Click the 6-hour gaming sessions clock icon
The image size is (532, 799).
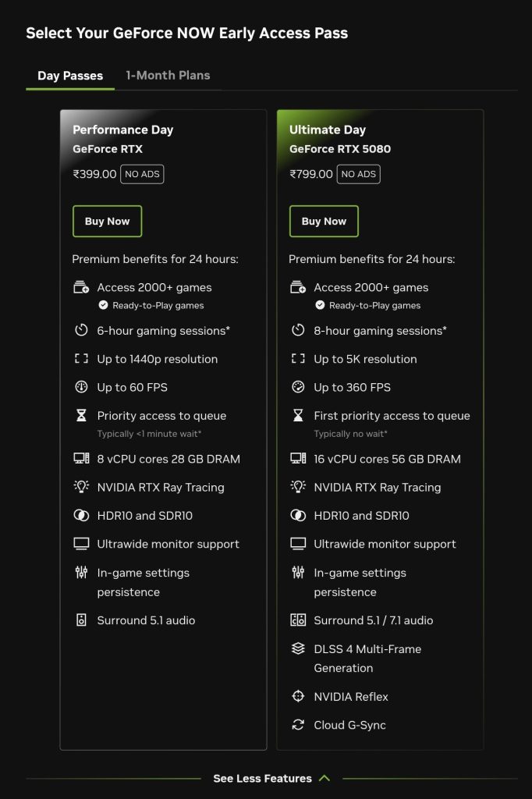click(x=82, y=330)
